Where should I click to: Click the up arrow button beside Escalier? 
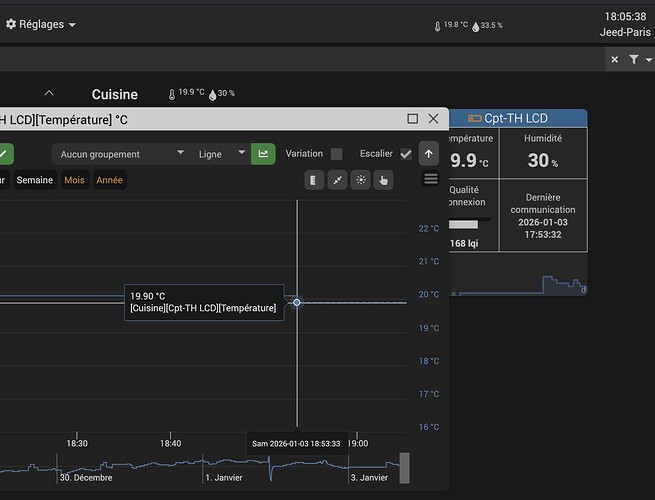coord(429,154)
